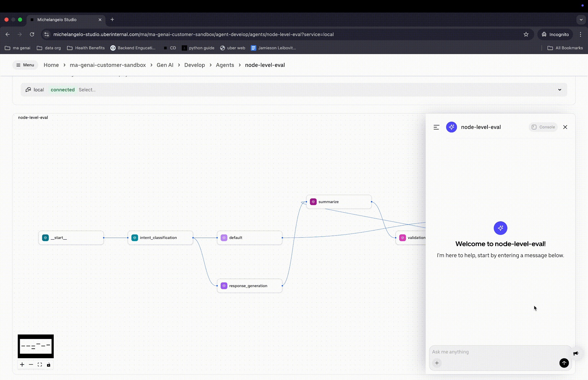The height and width of the screenshot is (380, 588).
Task: Navigate to Agents in the breadcrumb
Action: [x=225, y=65]
